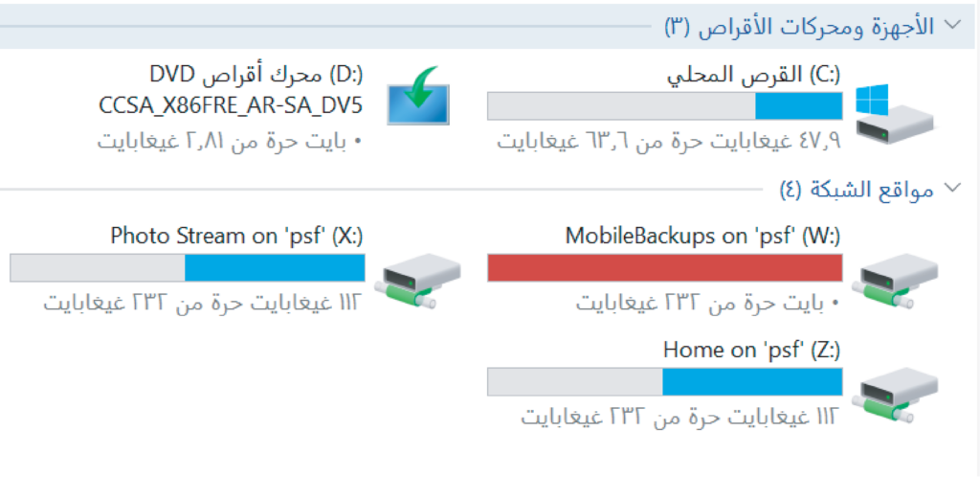Click the القرص المحلي (C:) drive label
The width and height of the screenshot is (980, 477).
click(754, 76)
